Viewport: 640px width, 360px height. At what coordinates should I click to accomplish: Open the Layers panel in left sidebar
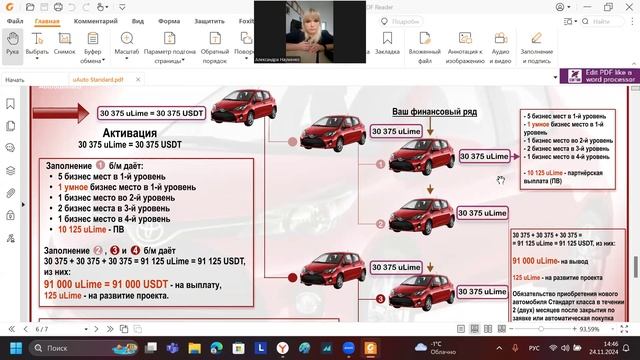pos(11,171)
